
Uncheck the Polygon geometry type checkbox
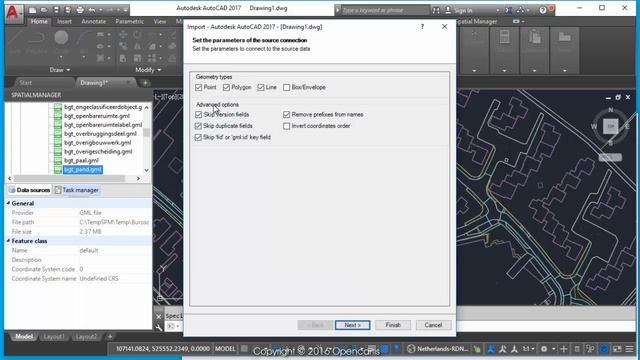coord(227,87)
